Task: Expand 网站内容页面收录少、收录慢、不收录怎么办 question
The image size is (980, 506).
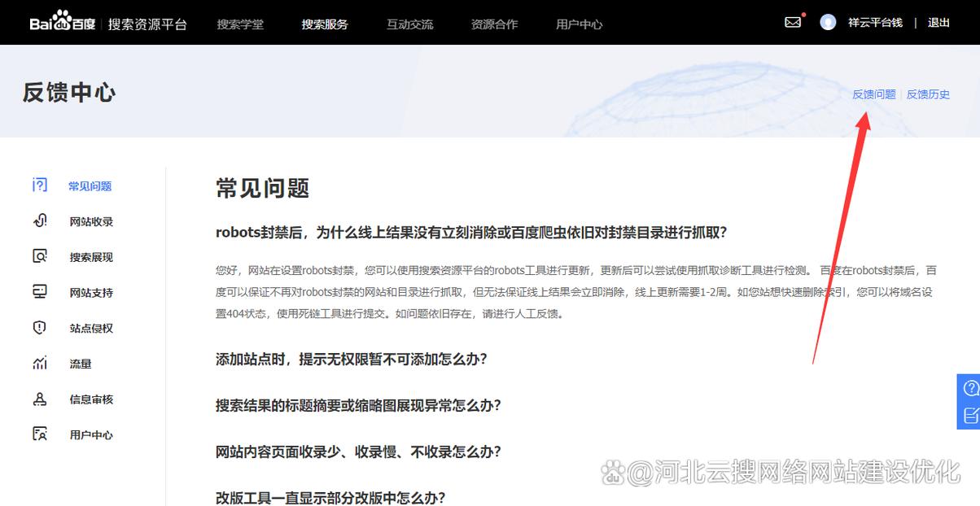Action: click(x=358, y=451)
